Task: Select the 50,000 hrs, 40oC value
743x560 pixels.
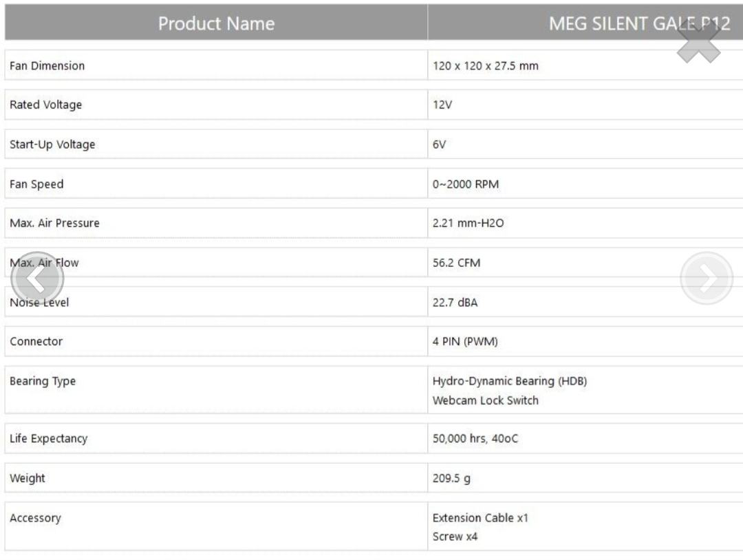Action: pos(475,439)
